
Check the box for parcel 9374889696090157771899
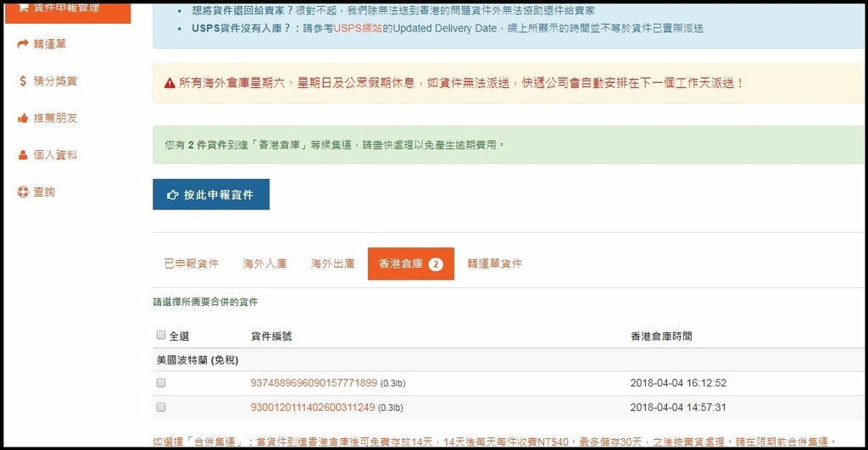pyautogui.click(x=161, y=383)
